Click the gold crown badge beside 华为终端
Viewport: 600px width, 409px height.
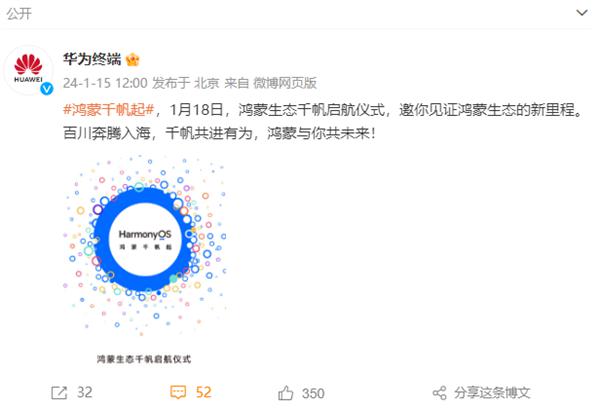tap(133, 59)
